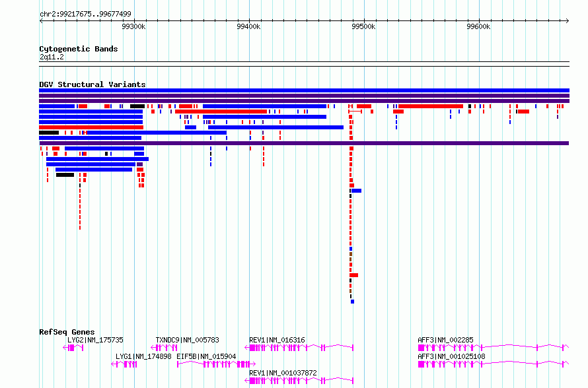Click the AFF3 NM_002285 gene model glyph
Screen dimensions: 588x388
tap(494, 348)
